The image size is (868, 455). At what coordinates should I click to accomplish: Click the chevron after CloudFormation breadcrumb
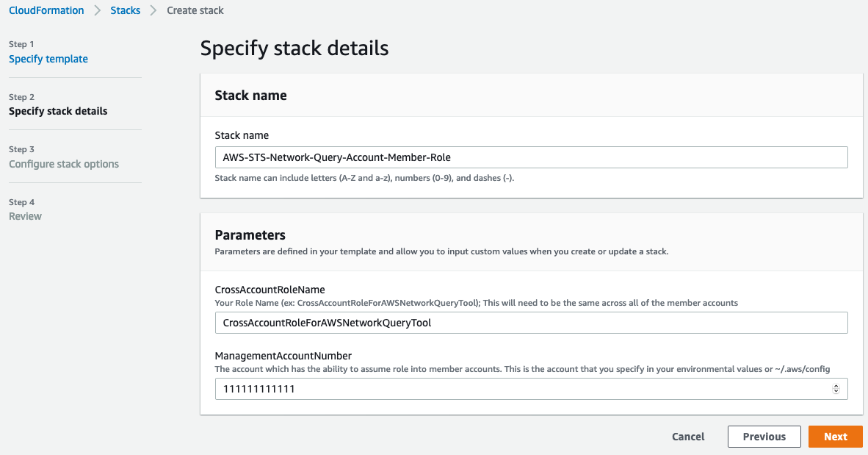coord(98,10)
